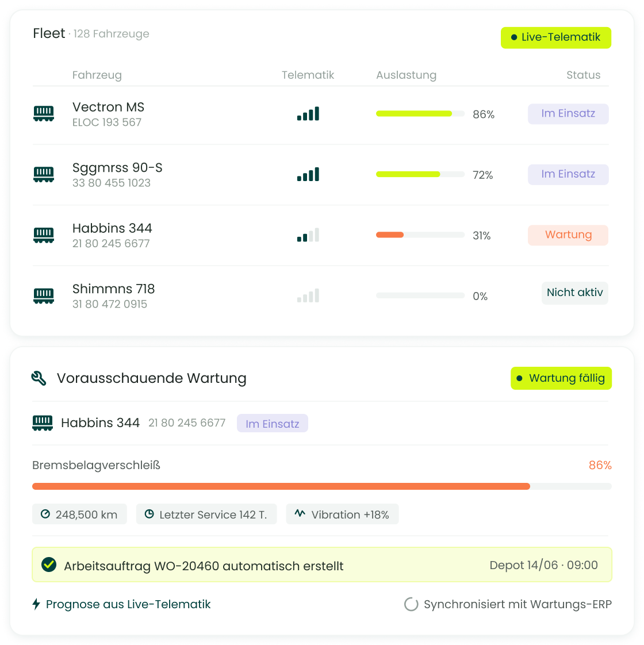Select the Letzter Service 142 T. chip
Screen dimensions: 644x645
206,514
